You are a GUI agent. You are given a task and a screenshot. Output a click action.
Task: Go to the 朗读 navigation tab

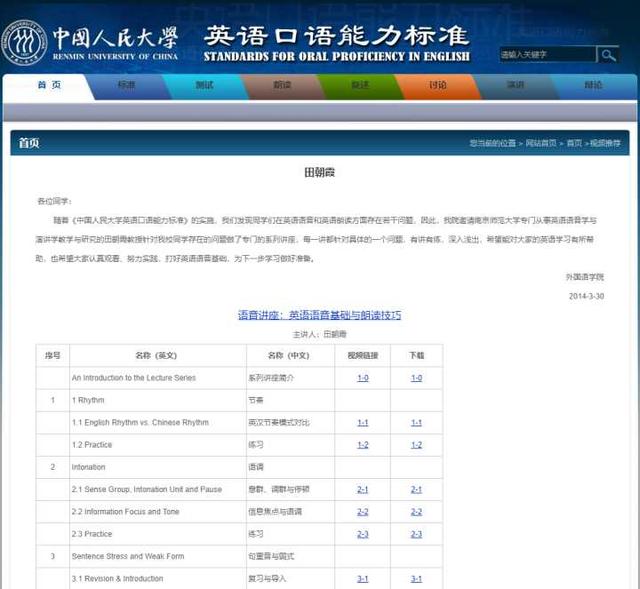(282, 86)
